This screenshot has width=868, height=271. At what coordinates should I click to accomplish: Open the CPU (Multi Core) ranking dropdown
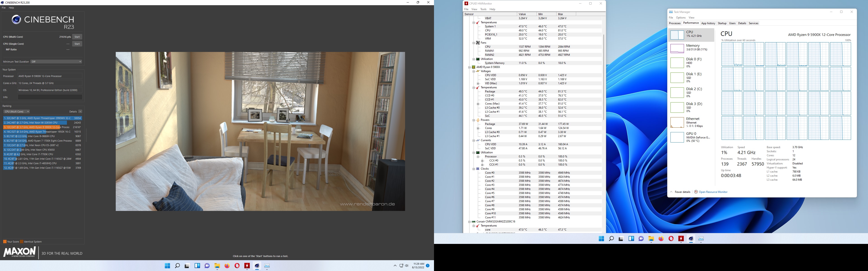[17, 111]
